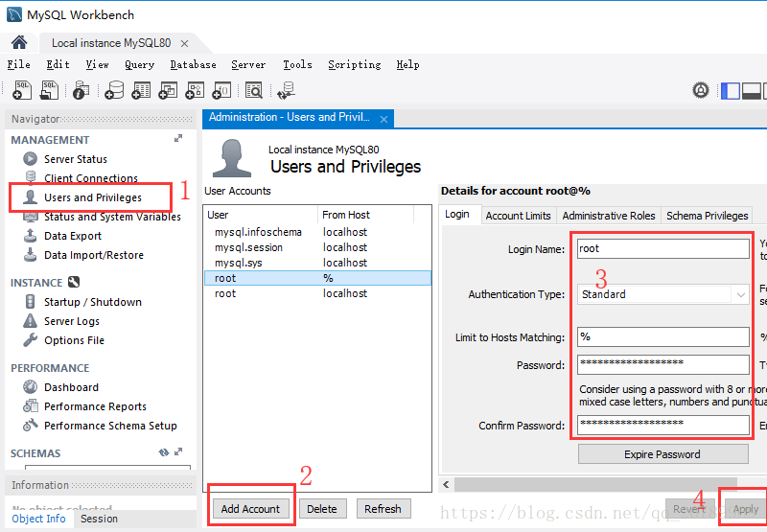Select the root localhost user account row

317,293
